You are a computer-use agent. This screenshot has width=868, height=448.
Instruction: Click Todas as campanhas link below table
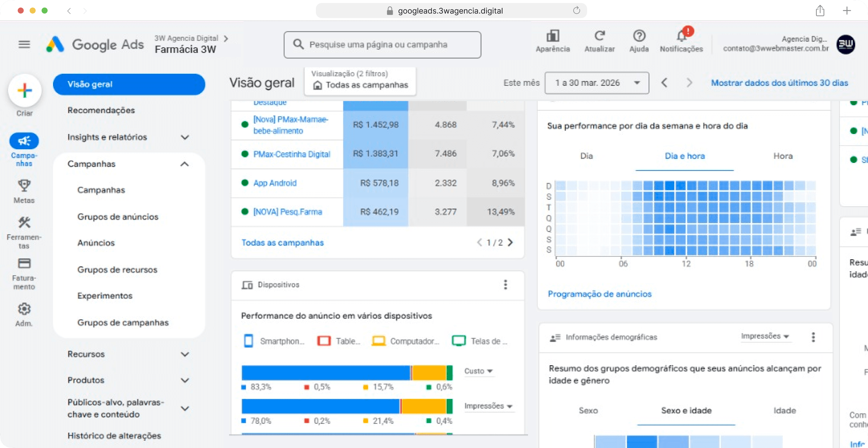pos(282,243)
